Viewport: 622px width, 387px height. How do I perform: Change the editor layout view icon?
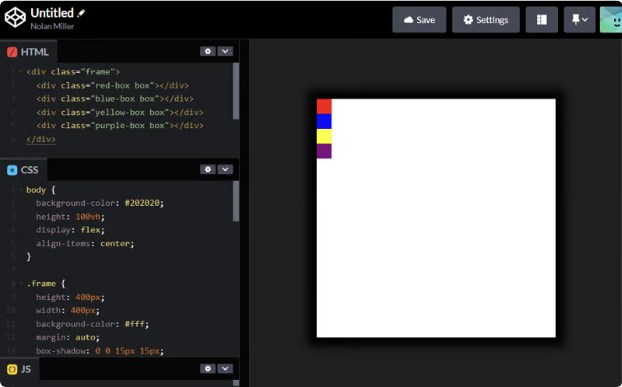pyautogui.click(x=541, y=20)
